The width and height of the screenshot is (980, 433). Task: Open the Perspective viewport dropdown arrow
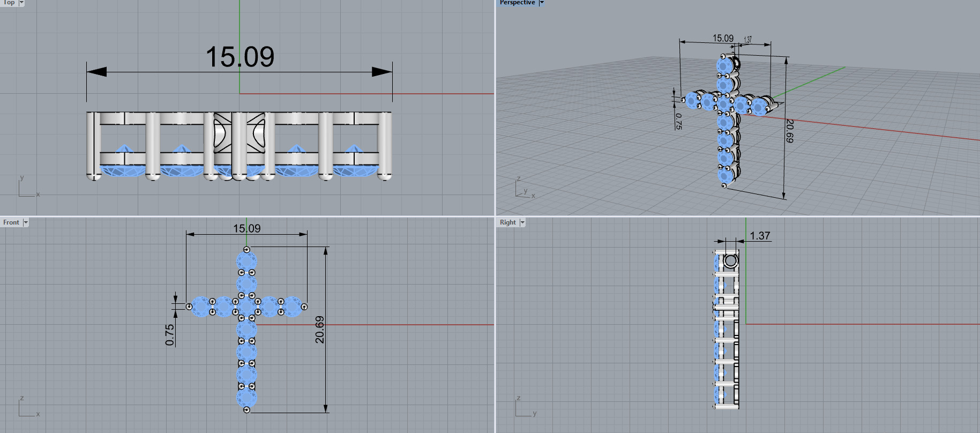pyautogui.click(x=542, y=3)
